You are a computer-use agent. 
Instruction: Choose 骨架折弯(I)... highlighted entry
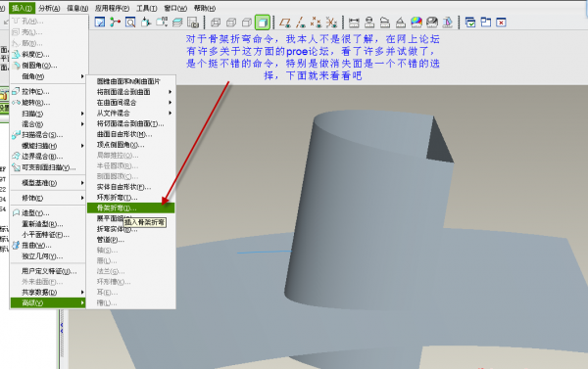(131, 208)
